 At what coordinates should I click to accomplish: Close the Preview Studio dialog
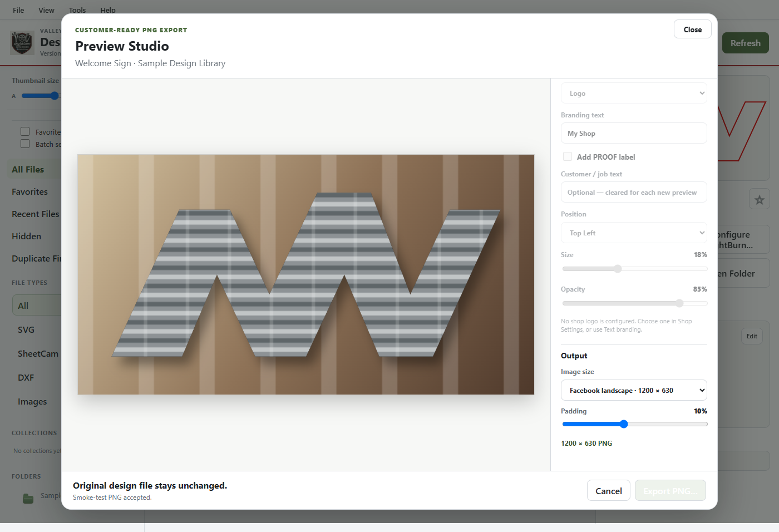click(x=693, y=29)
